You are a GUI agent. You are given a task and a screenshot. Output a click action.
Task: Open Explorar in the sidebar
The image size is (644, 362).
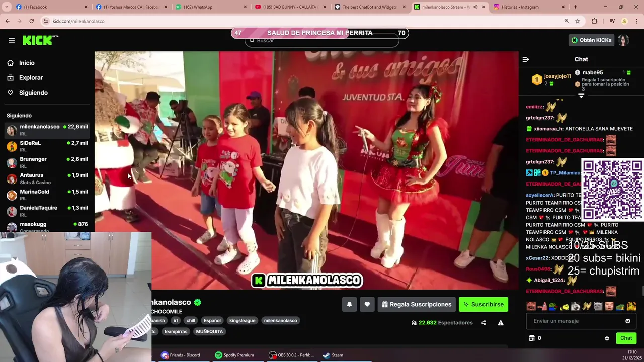click(31, 78)
